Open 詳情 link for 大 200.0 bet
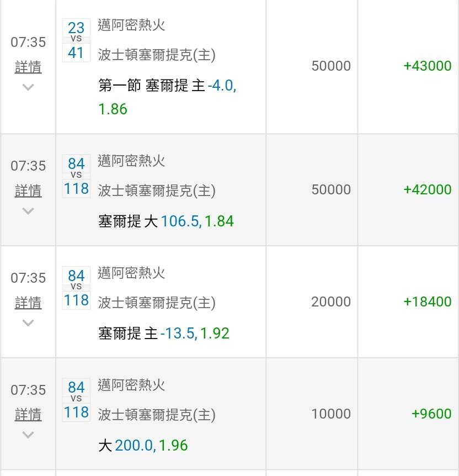This screenshot has height=476, width=459. [x=28, y=414]
